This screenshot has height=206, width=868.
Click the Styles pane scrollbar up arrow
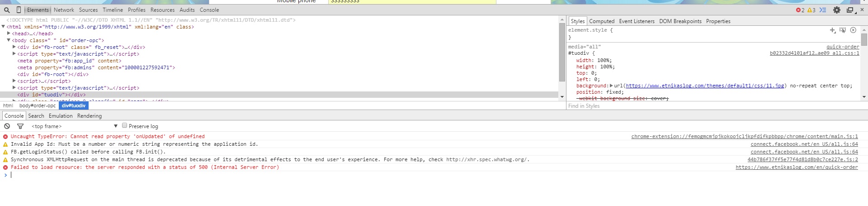click(x=864, y=30)
